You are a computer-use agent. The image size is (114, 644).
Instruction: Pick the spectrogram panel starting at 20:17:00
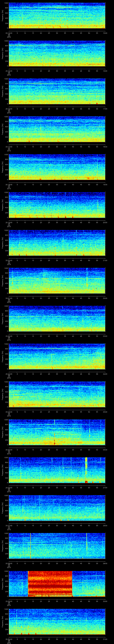(57, 129)
